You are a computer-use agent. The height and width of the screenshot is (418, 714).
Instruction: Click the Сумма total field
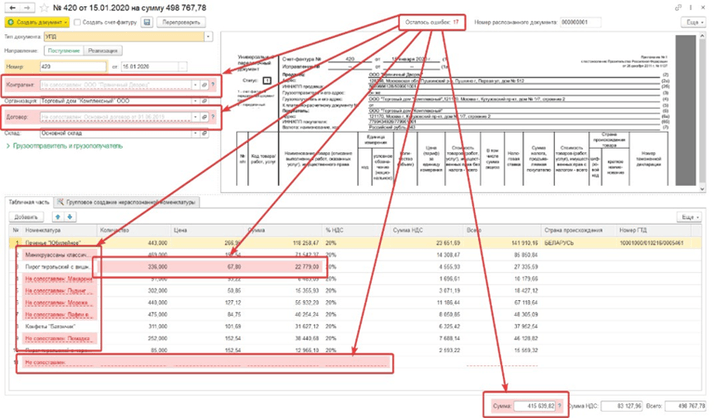[535, 405]
